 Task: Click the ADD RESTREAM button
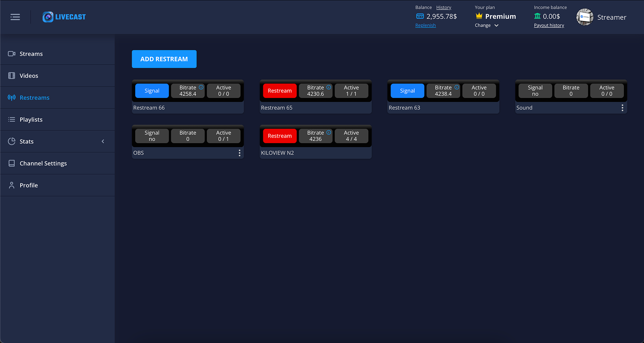(164, 59)
